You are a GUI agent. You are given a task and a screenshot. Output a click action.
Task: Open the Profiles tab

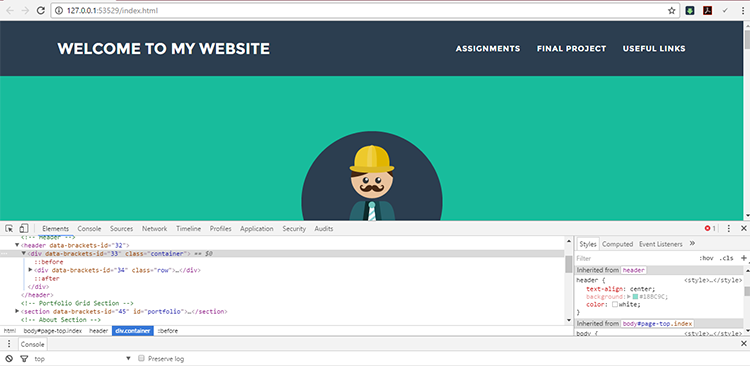tap(221, 229)
